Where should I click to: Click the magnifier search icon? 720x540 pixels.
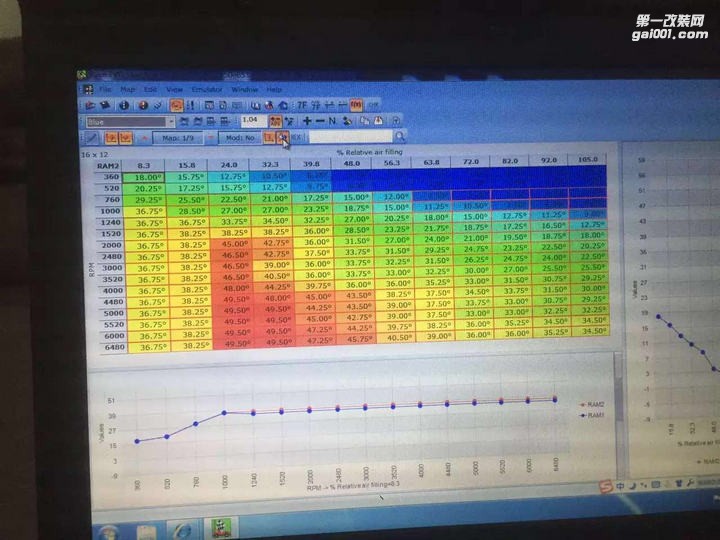pos(399,137)
